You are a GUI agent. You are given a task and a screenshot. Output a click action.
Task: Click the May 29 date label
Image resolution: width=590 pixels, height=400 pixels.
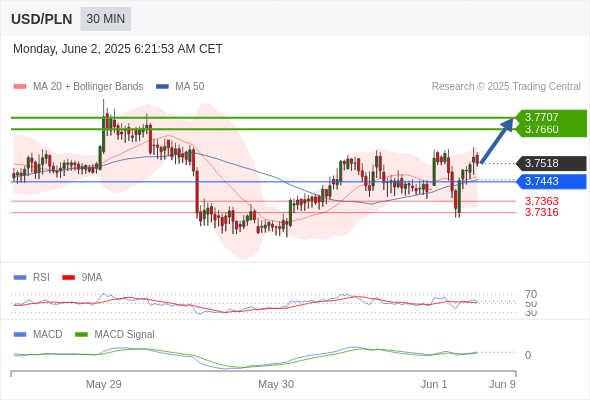click(103, 384)
